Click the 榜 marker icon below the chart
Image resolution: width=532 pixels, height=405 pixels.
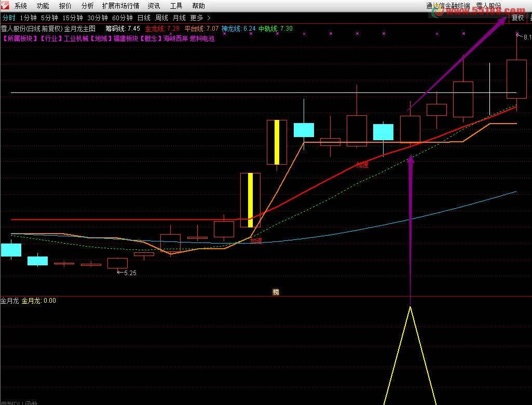pos(276,292)
